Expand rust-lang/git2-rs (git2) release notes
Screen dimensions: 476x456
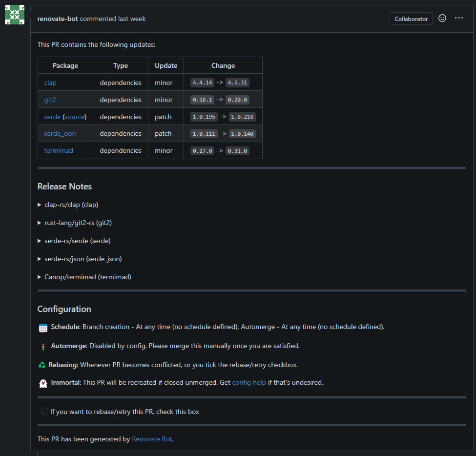tap(75, 223)
